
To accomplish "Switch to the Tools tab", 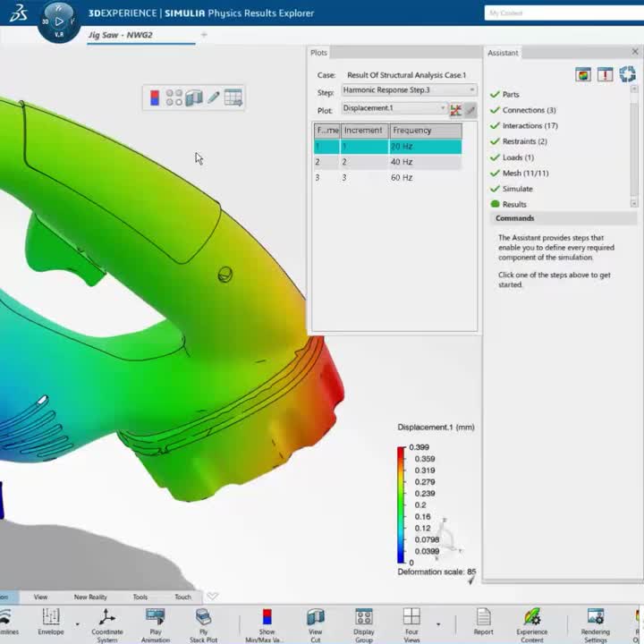I will coord(140,597).
